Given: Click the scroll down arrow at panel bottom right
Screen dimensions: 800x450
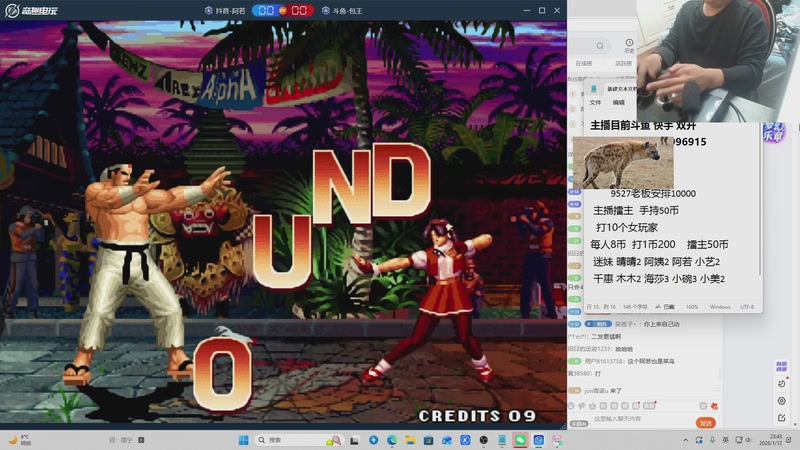Looking at the screenshot, I should [x=795, y=424].
